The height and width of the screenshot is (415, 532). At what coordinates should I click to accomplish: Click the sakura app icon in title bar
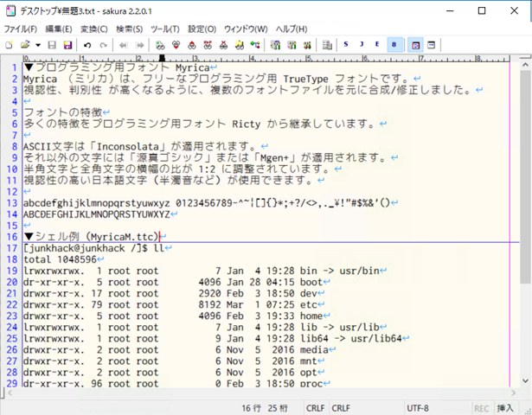point(10,11)
